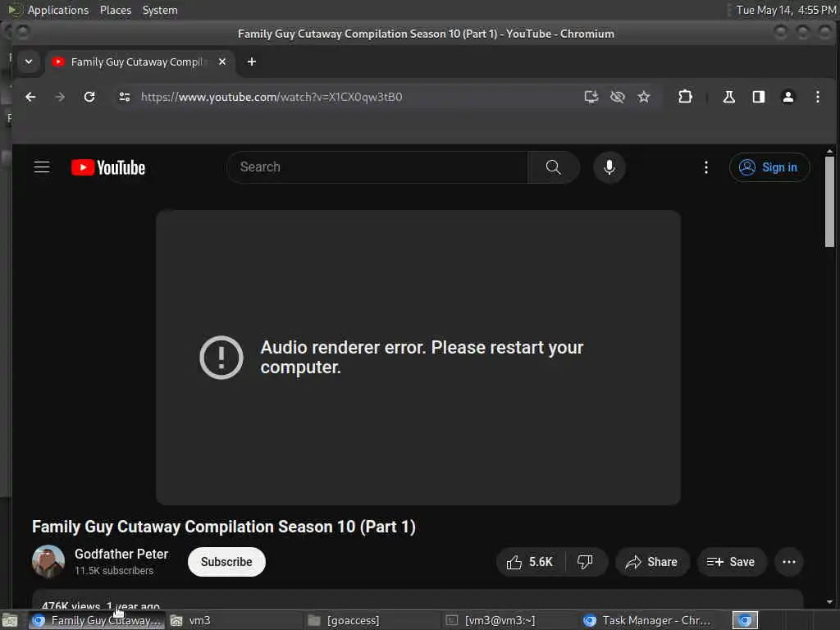840x630 pixels.
Task: Close the Family Guy Cutaway tab
Action: 221,62
